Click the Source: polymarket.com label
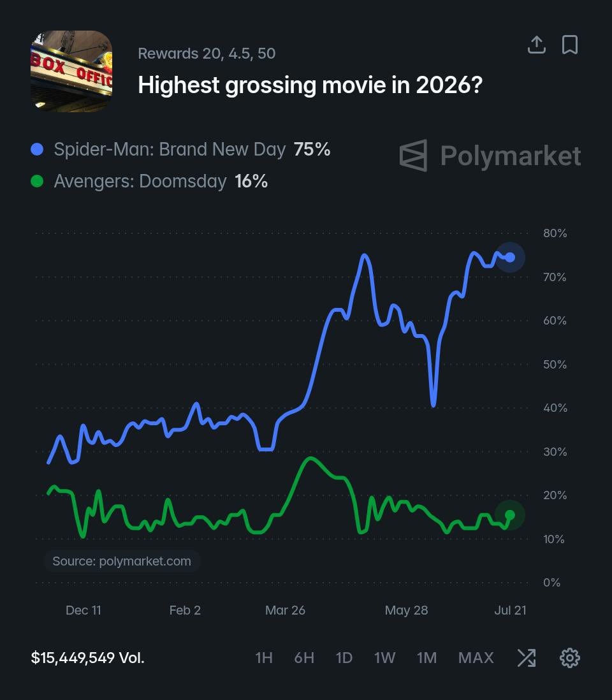Image resolution: width=612 pixels, height=700 pixels. point(122,561)
